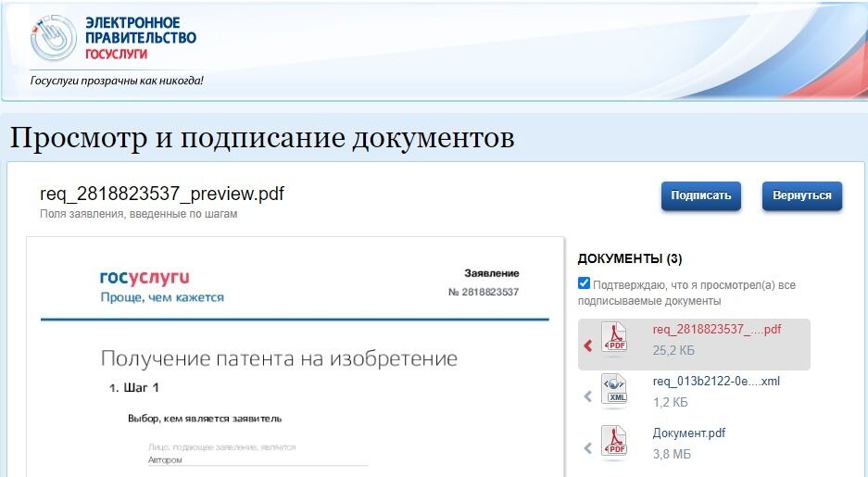Click the 3,8 МБ file size
The height and width of the screenshot is (477, 868).
point(672,455)
